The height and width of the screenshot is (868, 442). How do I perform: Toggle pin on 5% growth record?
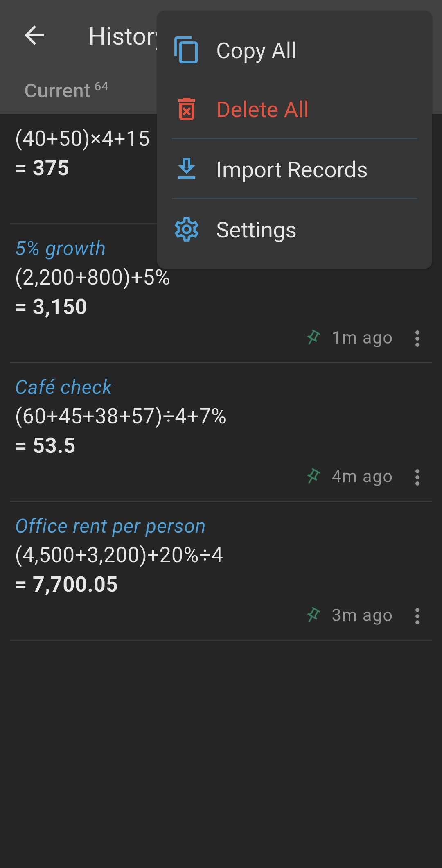click(313, 338)
